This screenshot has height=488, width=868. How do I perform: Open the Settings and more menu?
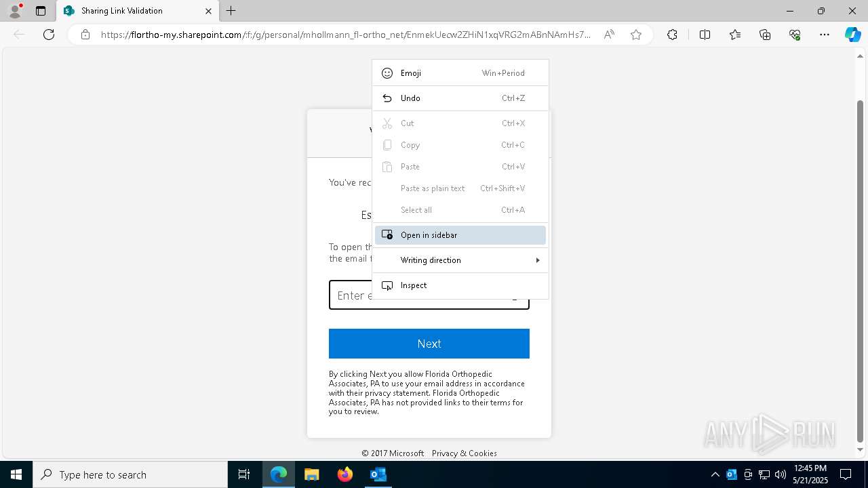(825, 35)
